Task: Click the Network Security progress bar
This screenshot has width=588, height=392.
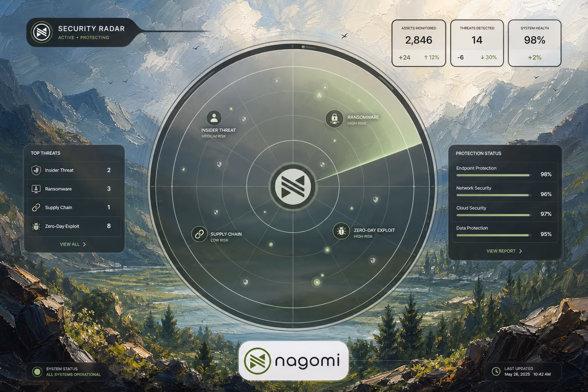Action: [x=493, y=195]
